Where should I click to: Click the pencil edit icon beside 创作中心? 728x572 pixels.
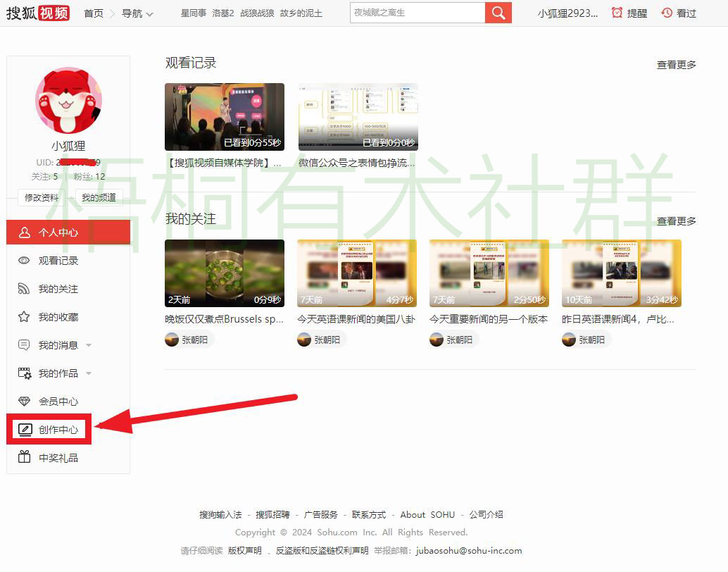coord(25,429)
